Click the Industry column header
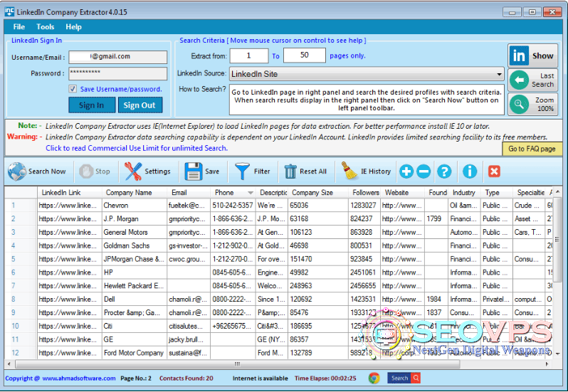This screenshot has height=392, width=568. click(464, 193)
